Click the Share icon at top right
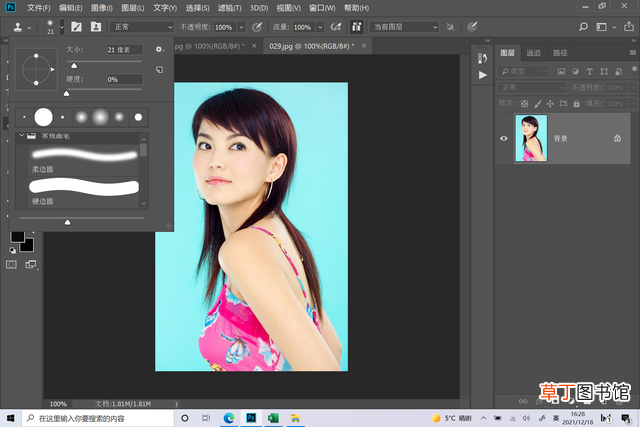Image resolution: width=640 pixels, height=427 pixels. tap(629, 27)
